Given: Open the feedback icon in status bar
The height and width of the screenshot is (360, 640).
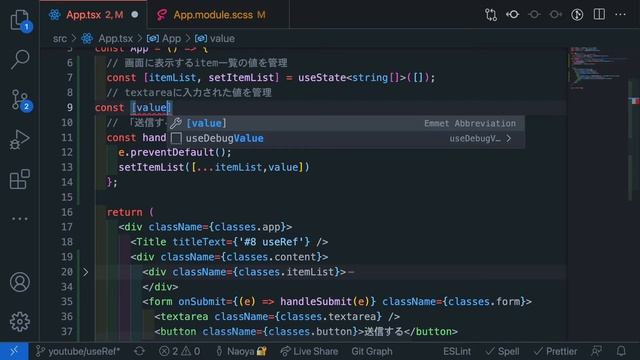Looking at the screenshot, I should pyautogui.click(x=597, y=351).
